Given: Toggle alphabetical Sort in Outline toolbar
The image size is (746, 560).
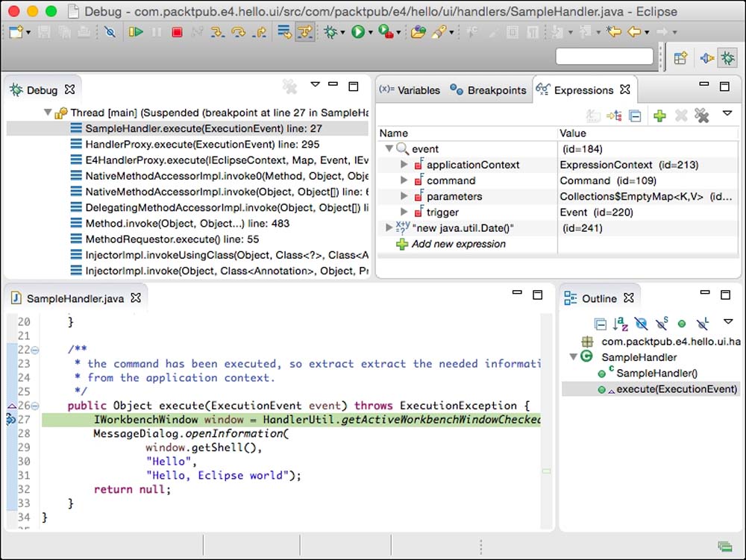Looking at the screenshot, I should point(621,324).
